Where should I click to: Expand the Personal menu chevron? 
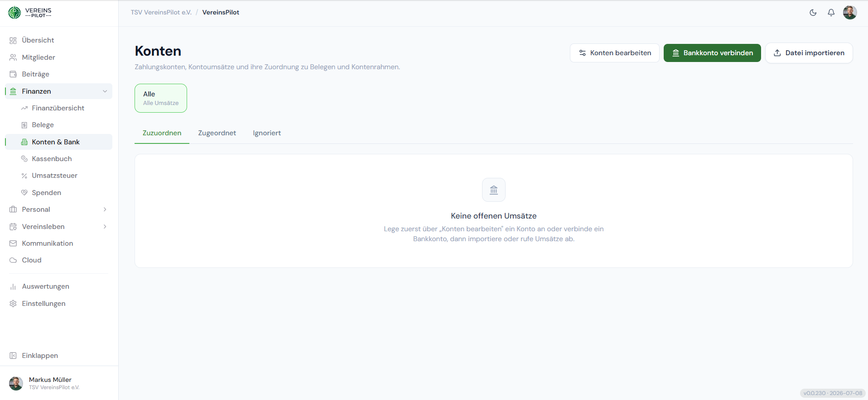[x=105, y=210]
